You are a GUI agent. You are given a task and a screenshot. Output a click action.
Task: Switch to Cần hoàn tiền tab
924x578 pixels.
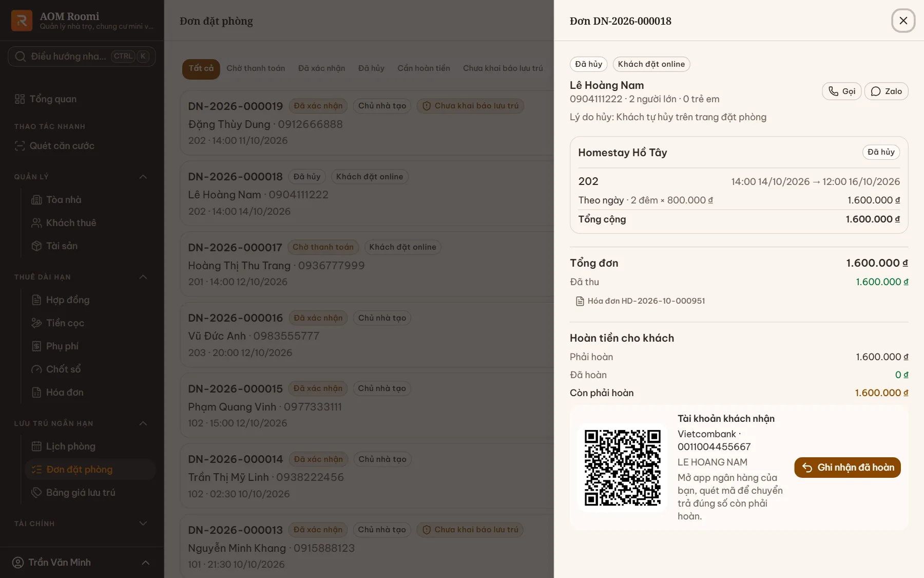click(x=423, y=69)
